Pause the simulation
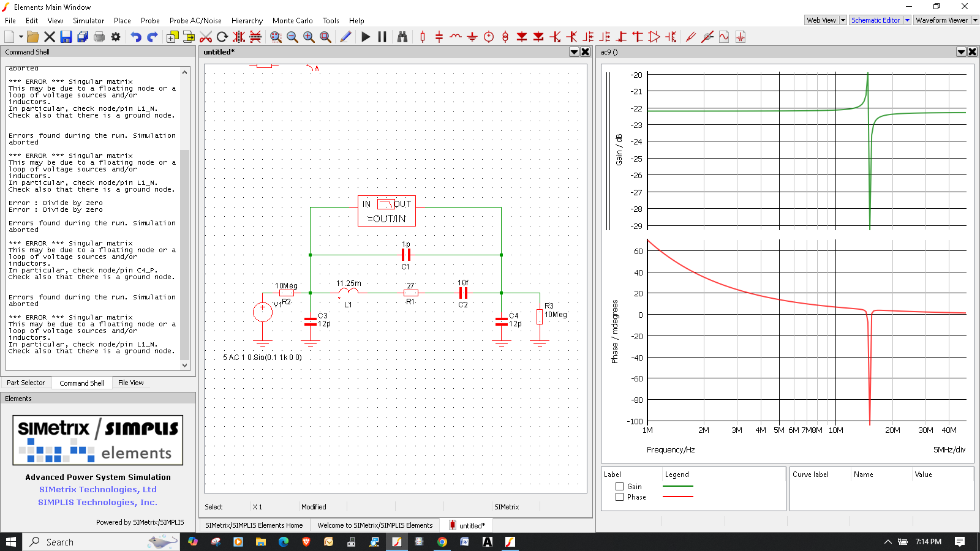This screenshot has height=551, width=980. [382, 37]
